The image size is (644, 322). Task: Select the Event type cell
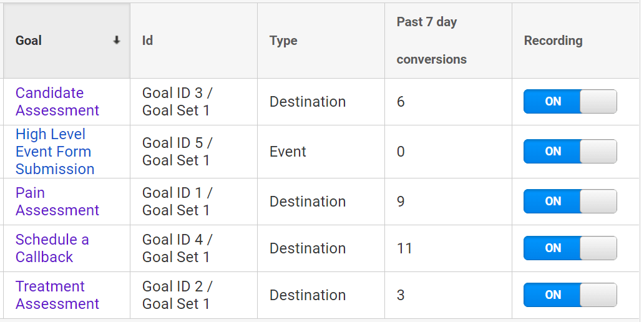pyautogui.click(x=321, y=152)
